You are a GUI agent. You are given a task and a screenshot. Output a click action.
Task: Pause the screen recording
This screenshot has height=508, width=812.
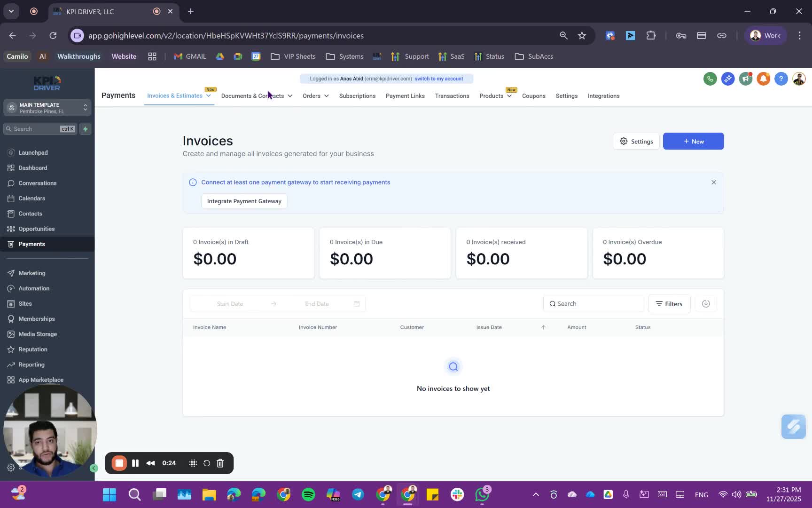[x=135, y=463]
